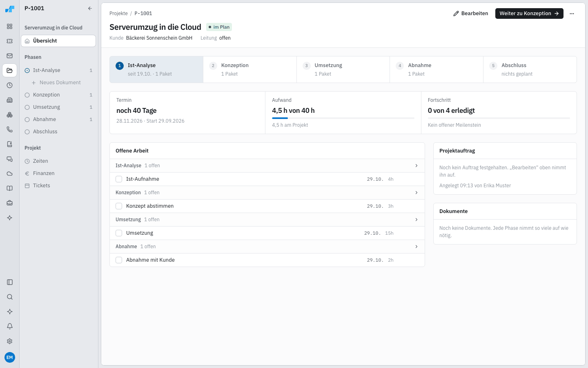Screen dimensions: 588x368
Task: Click the Aufwand progress bar
Action: [x=343, y=118]
